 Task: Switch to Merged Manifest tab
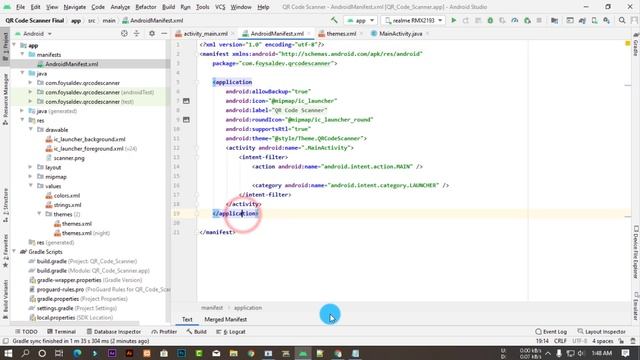pyautogui.click(x=225, y=320)
